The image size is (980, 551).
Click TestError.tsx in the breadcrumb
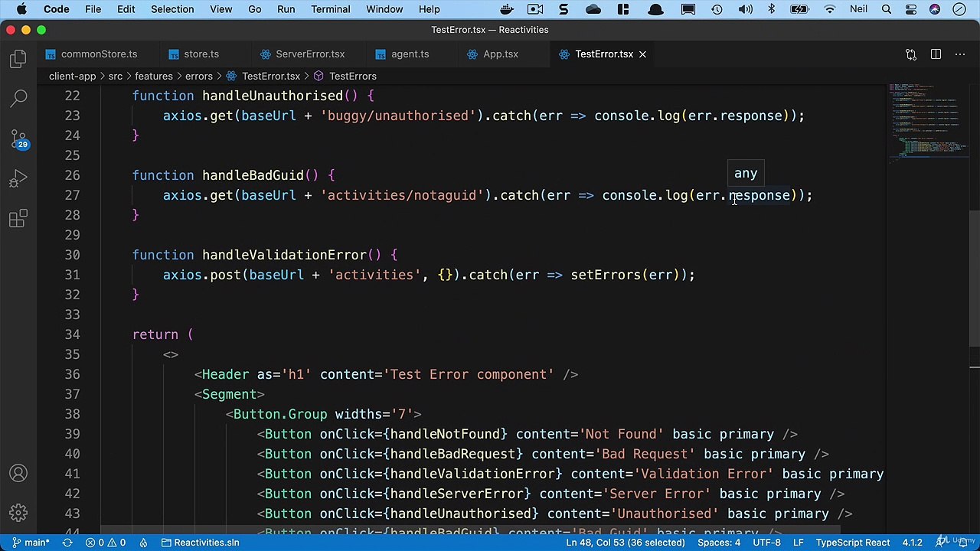click(x=263, y=76)
